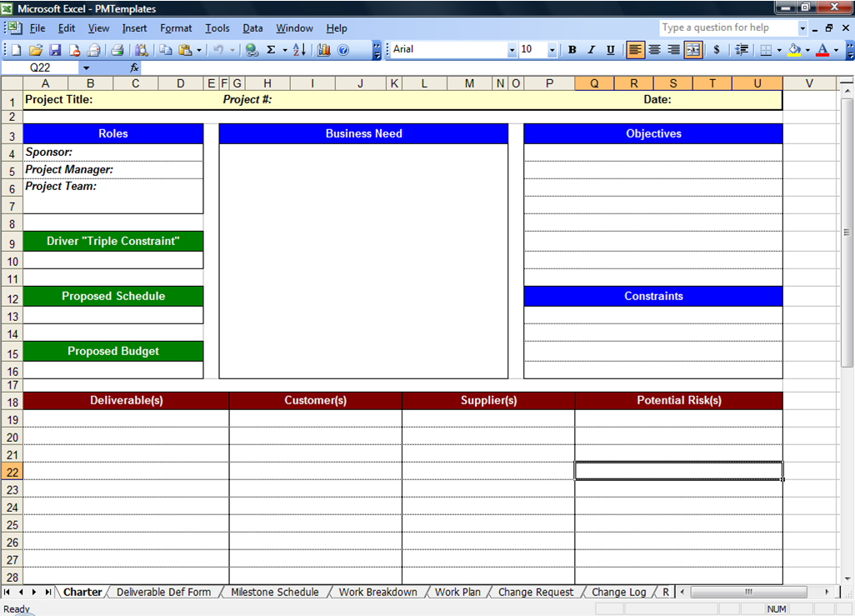
Task: Click the Paste icon on the toolbar
Action: coord(184,49)
